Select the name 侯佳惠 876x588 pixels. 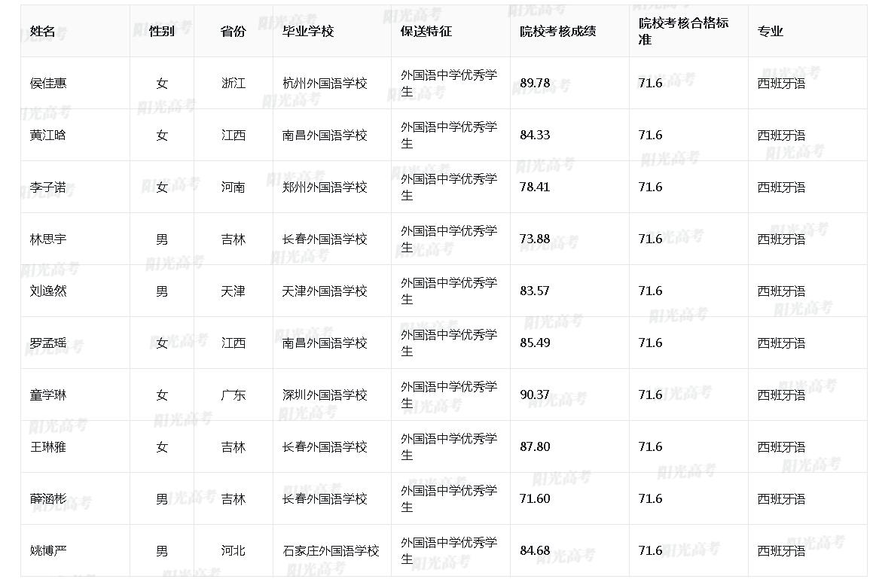pos(48,84)
